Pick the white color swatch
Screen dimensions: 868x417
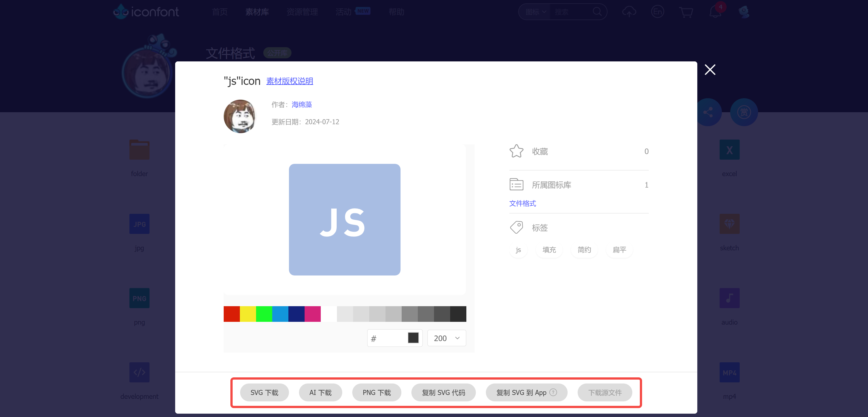click(x=329, y=314)
